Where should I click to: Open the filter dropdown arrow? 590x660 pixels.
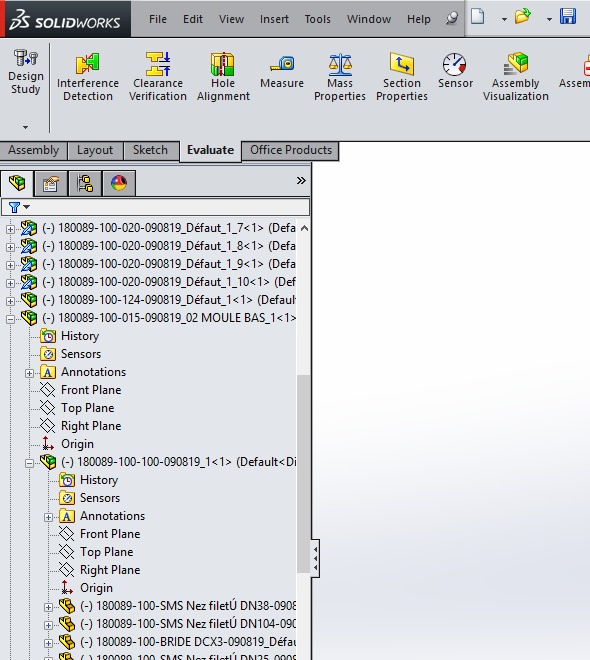[27, 207]
